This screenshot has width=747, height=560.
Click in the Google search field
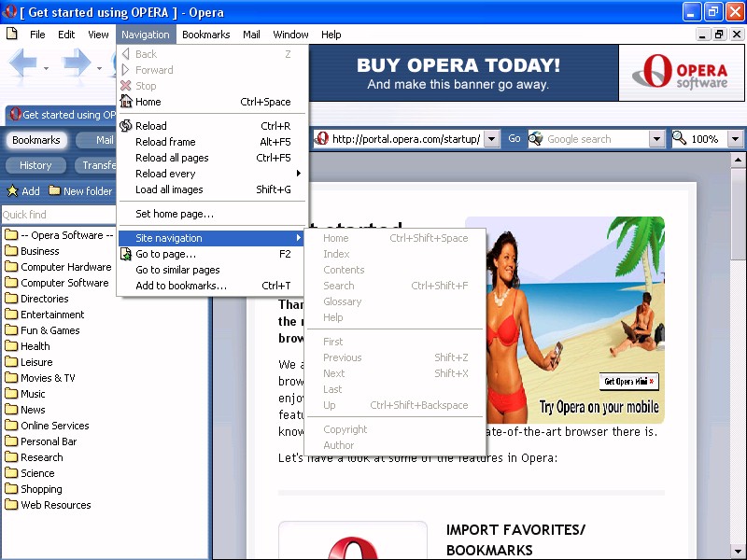[596, 139]
